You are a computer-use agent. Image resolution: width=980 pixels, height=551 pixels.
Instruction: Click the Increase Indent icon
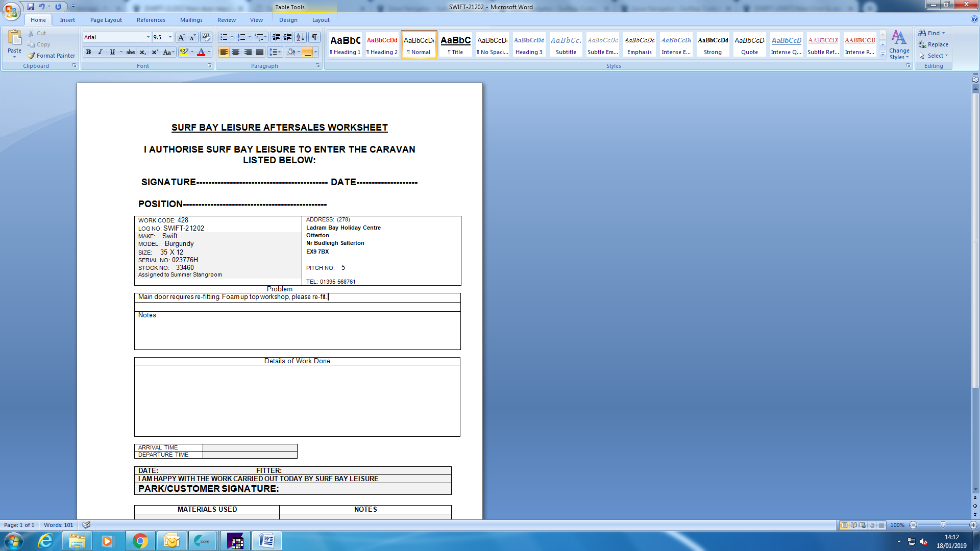(288, 37)
